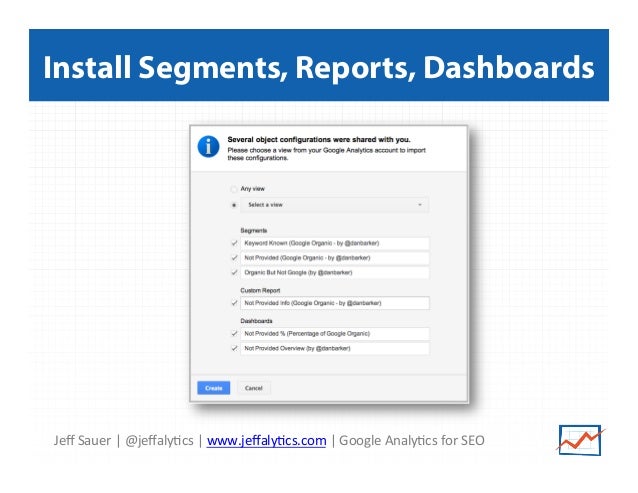
Task: Select the radio button beside 'Select a view'
Action: 234,205
